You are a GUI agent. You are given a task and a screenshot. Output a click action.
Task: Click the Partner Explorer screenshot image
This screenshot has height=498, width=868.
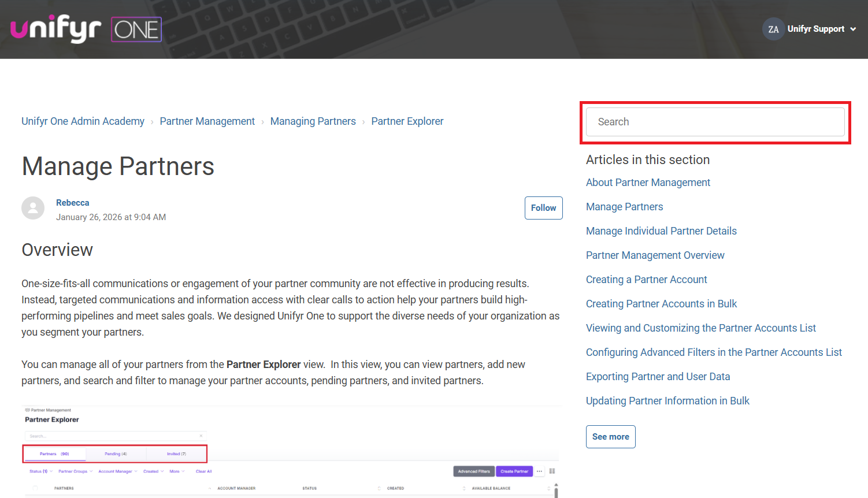(x=291, y=451)
